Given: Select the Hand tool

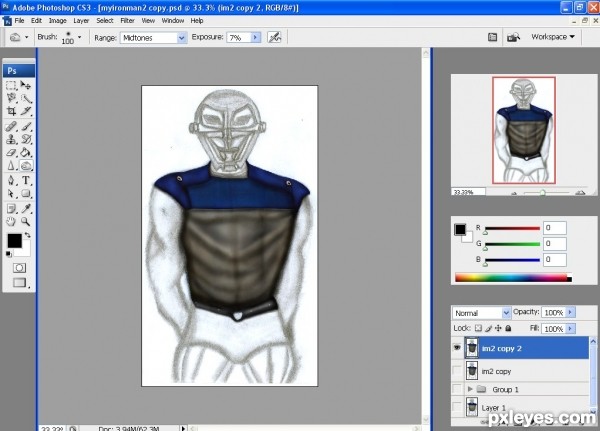Looking at the screenshot, I should [x=11, y=221].
